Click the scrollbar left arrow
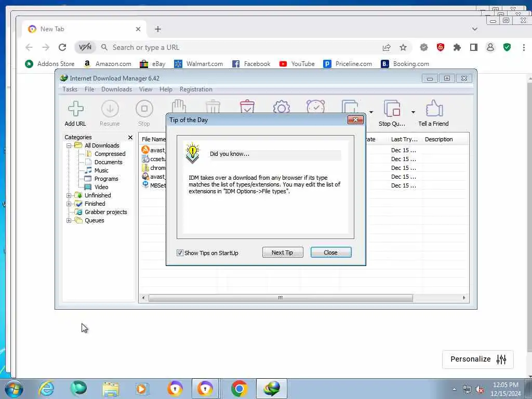The width and height of the screenshot is (532, 399). click(x=143, y=298)
